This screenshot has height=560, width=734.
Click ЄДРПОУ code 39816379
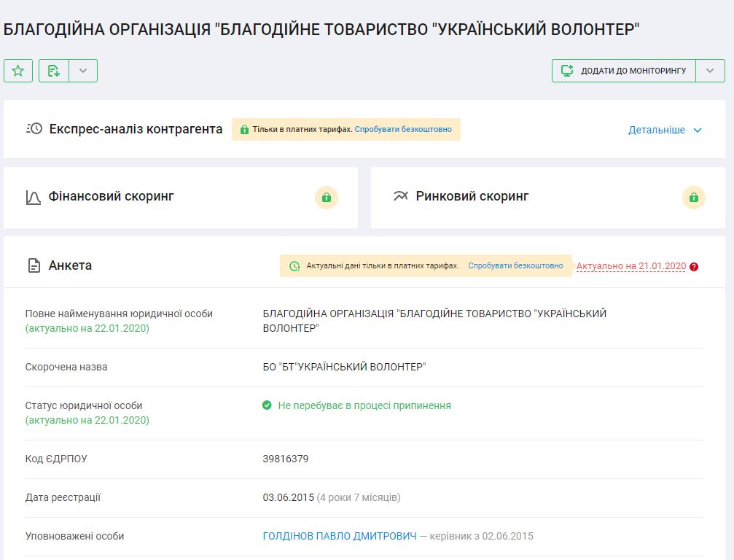(x=286, y=459)
